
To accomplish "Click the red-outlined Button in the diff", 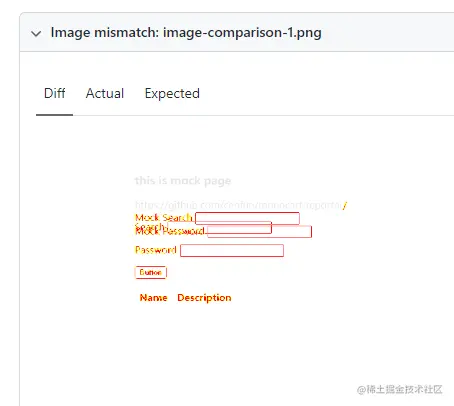I will (151, 272).
